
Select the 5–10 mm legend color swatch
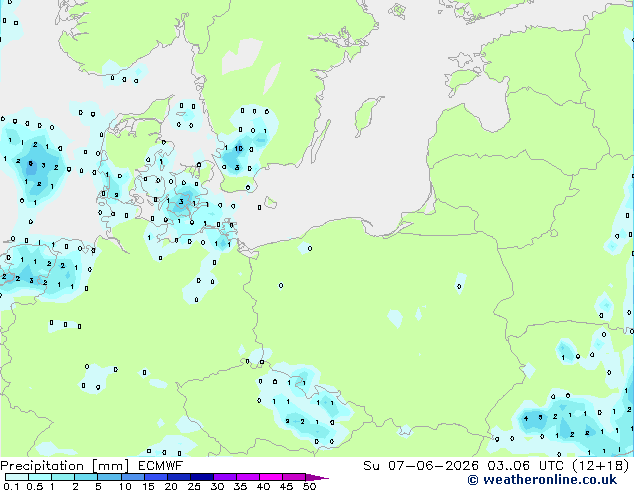pyautogui.click(x=109, y=477)
